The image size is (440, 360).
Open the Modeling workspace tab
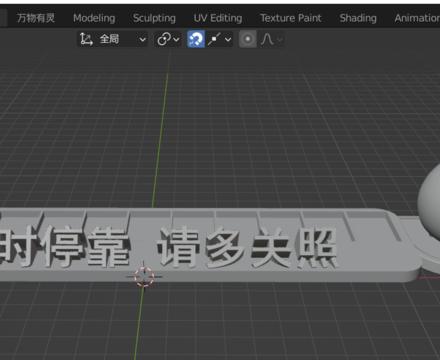pos(94,18)
